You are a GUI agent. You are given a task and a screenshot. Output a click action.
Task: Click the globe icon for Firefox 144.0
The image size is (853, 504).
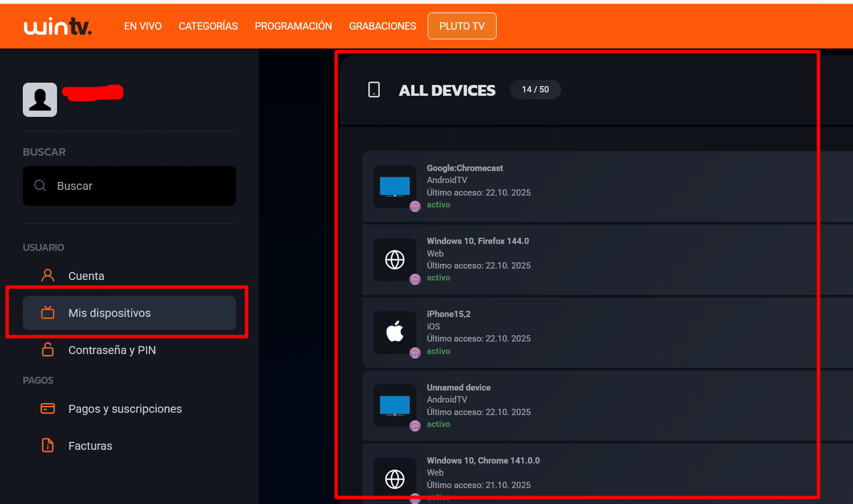tap(395, 259)
